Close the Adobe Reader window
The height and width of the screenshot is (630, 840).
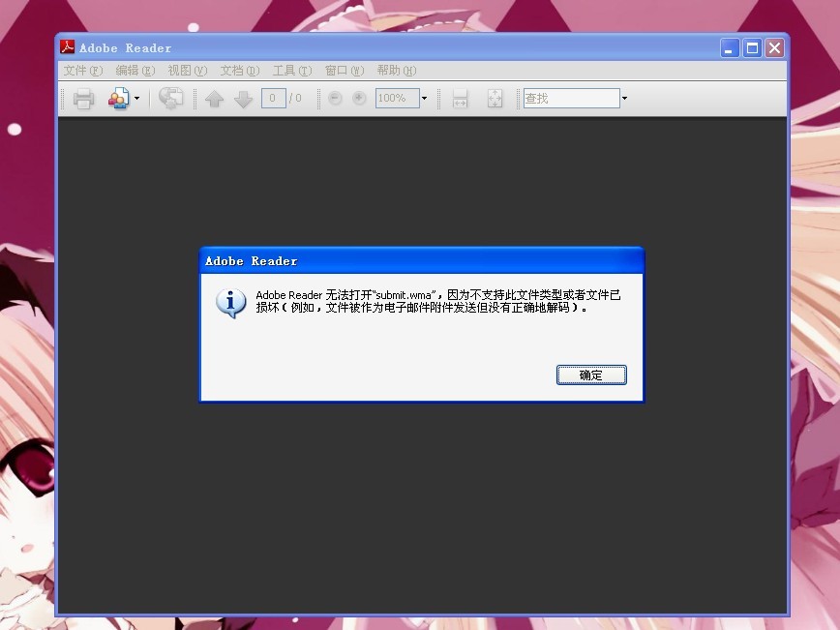[x=774, y=48]
